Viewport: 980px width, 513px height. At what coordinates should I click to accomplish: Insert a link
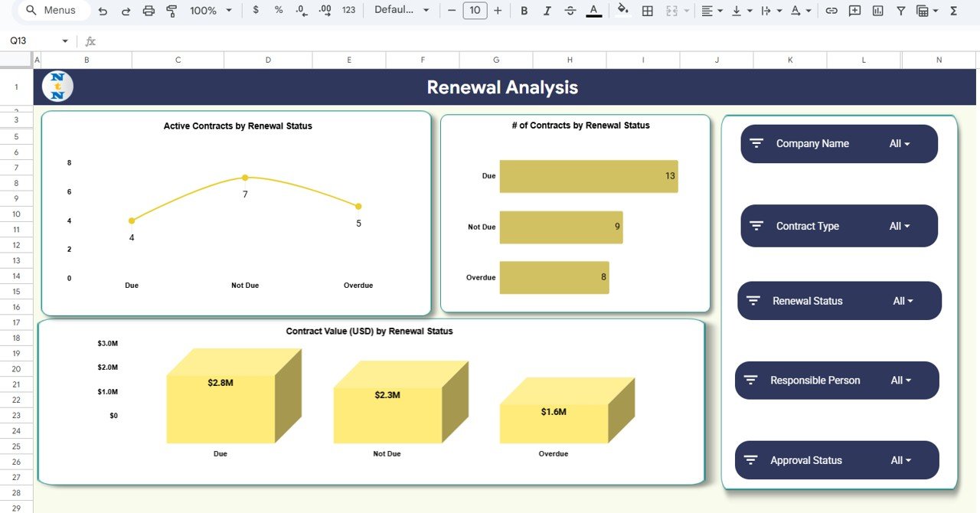(831, 11)
